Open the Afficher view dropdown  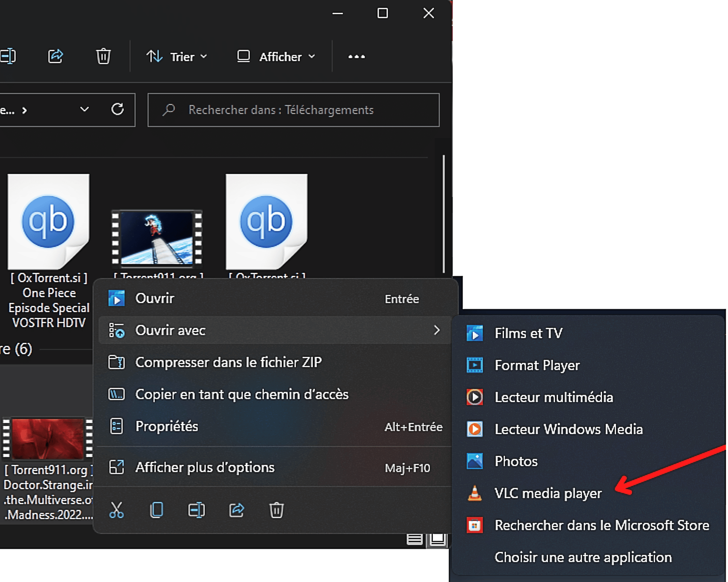[x=276, y=57]
